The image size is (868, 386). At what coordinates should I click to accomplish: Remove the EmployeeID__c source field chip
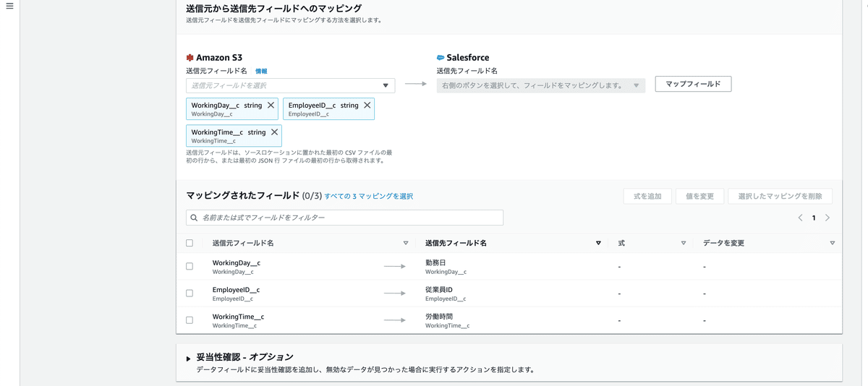(367, 105)
